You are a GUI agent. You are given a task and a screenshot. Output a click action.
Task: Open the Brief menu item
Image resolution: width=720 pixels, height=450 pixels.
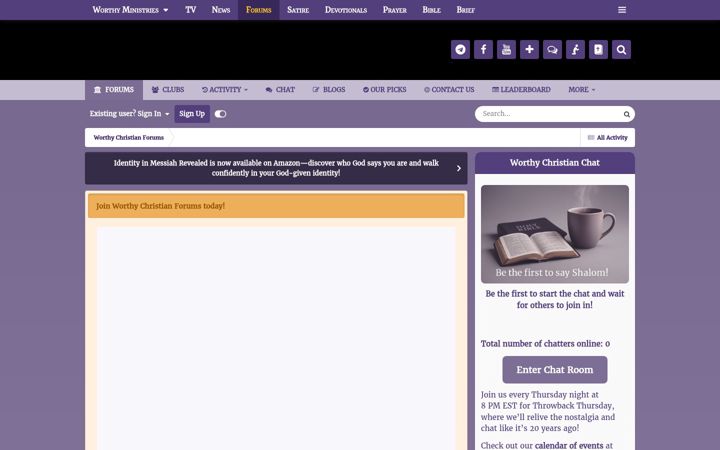[x=465, y=10]
